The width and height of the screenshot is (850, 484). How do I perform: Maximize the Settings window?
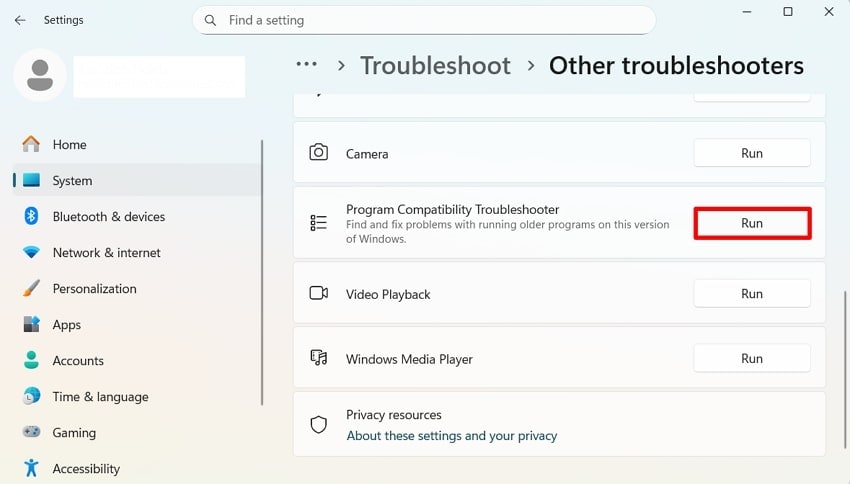point(788,11)
